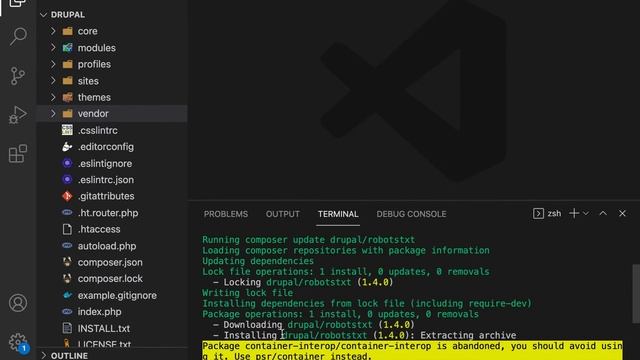Click the vendor folder icon
The width and height of the screenshot is (640, 360).
(x=67, y=113)
